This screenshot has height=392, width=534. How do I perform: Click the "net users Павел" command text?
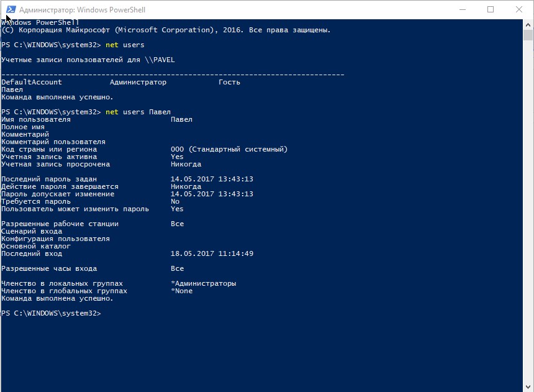point(138,112)
